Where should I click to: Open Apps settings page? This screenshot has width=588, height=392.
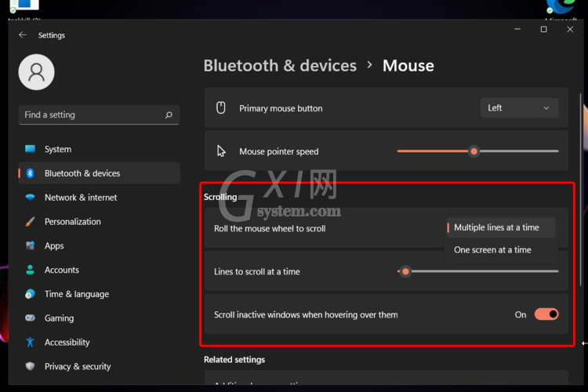tap(99, 245)
